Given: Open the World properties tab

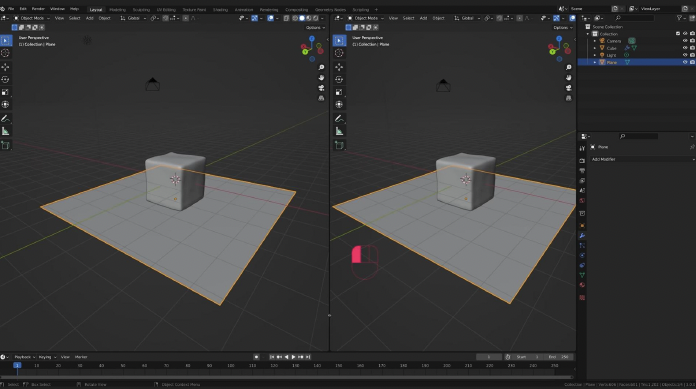Looking at the screenshot, I should pyautogui.click(x=582, y=201).
